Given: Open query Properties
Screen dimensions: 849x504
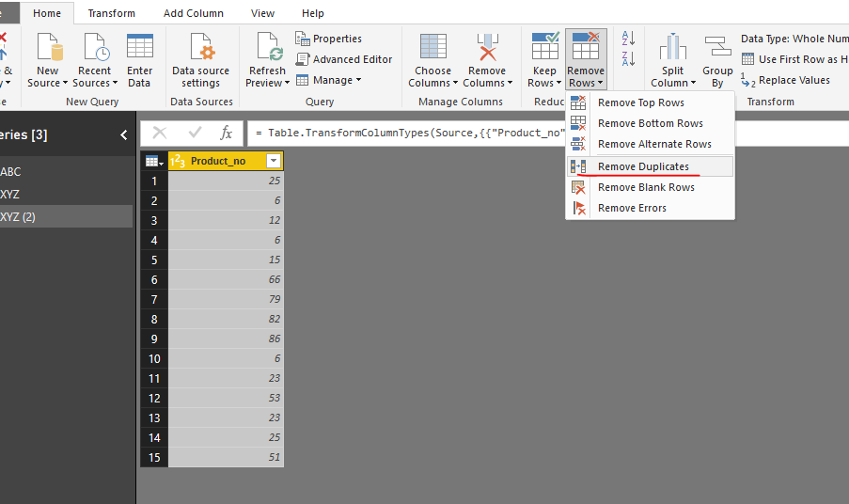Looking at the screenshot, I should tap(329, 39).
